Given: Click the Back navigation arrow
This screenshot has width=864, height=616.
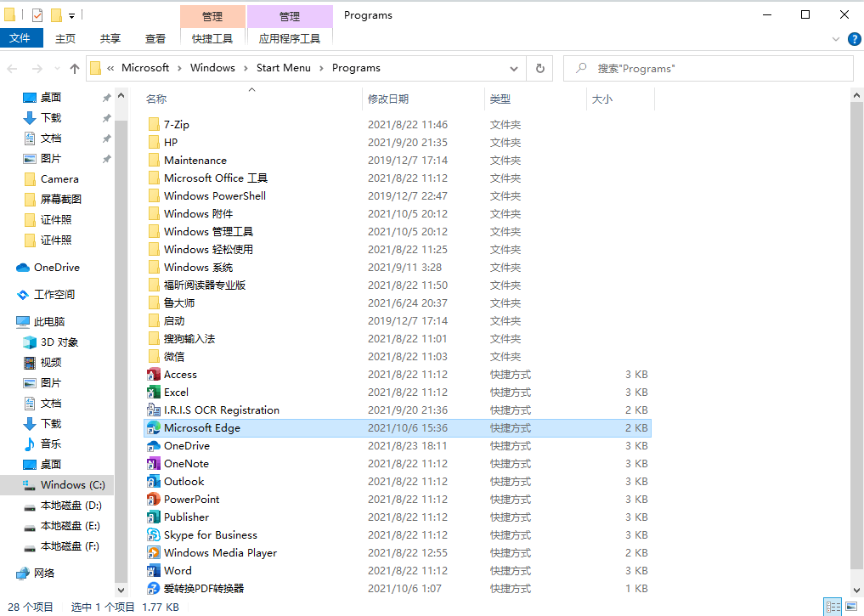Looking at the screenshot, I should [x=12, y=68].
